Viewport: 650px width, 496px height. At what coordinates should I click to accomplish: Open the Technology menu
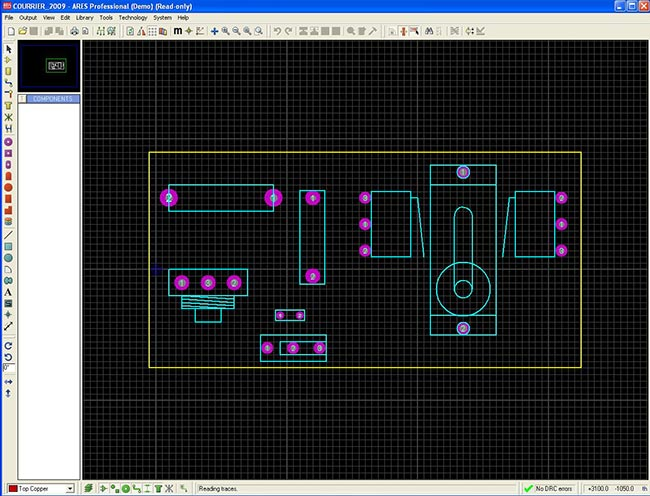(x=133, y=18)
